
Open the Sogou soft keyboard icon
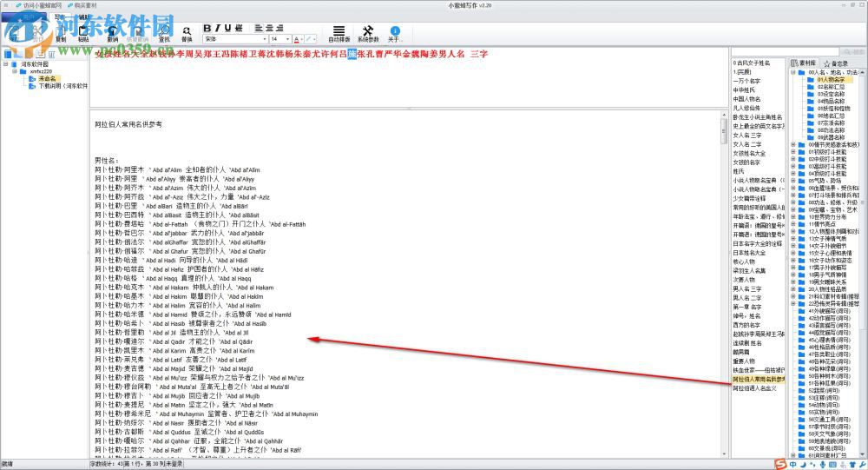pos(832,465)
